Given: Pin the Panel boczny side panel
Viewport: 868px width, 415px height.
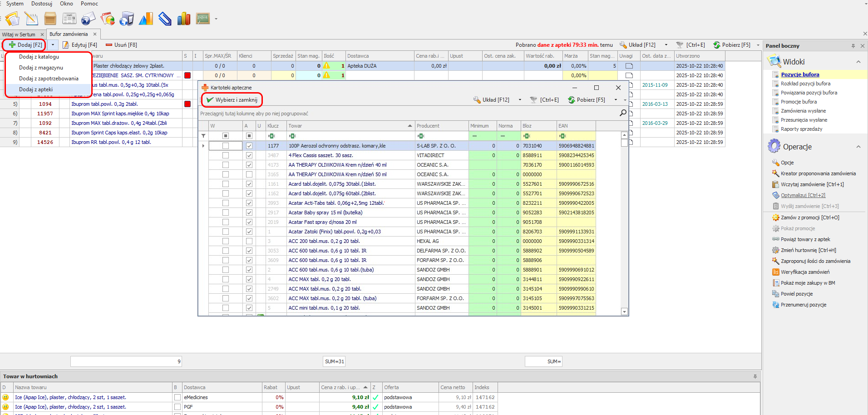Looking at the screenshot, I should (853, 46).
